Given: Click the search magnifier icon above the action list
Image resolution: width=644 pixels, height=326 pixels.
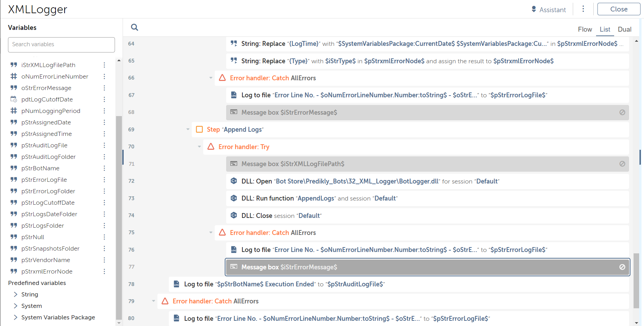Looking at the screenshot, I should 134,27.
